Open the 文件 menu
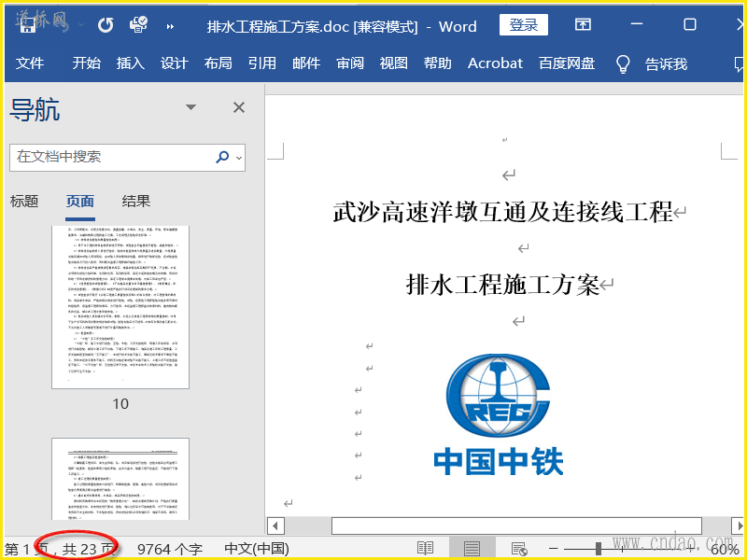The image size is (747, 560). (30, 63)
